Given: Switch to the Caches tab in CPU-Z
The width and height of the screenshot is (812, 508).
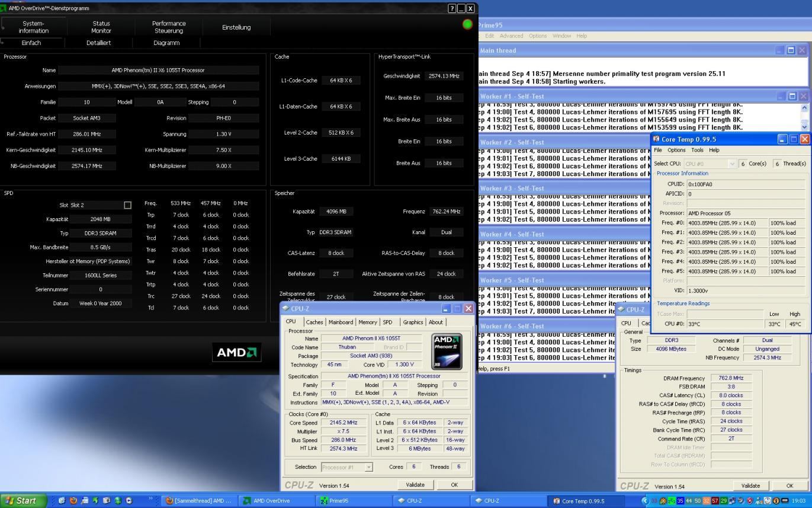Looking at the screenshot, I should point(314,322).
